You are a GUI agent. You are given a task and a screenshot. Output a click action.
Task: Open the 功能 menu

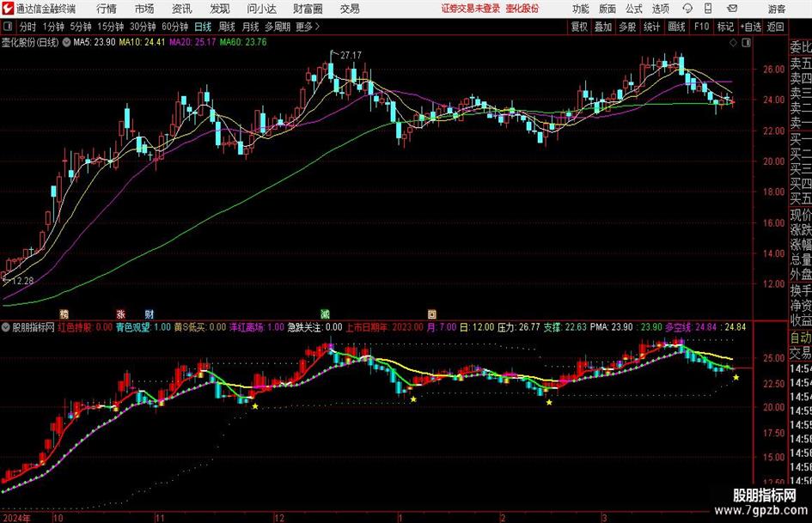point(581,9)
